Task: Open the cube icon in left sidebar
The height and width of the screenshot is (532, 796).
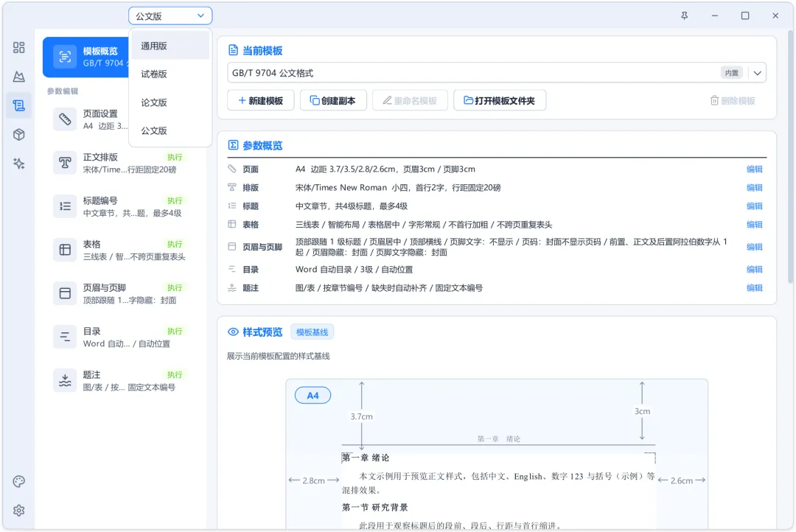Action: tap(18, 135)
